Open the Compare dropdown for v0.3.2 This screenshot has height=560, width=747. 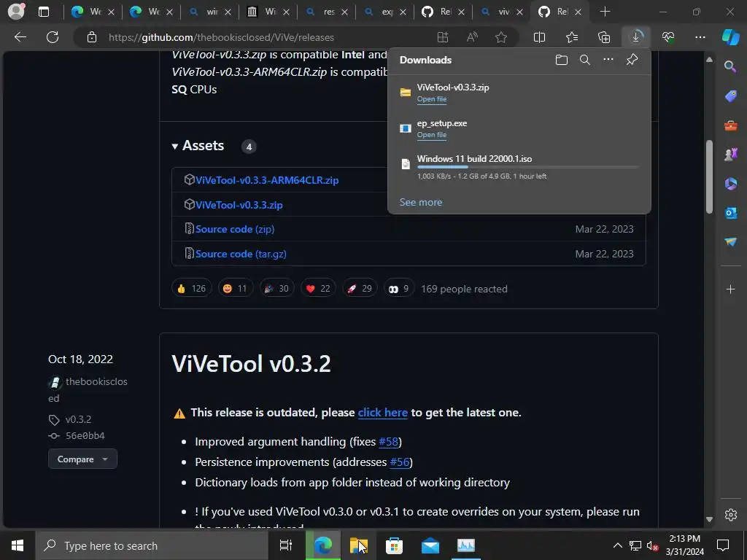coord(82,459)
